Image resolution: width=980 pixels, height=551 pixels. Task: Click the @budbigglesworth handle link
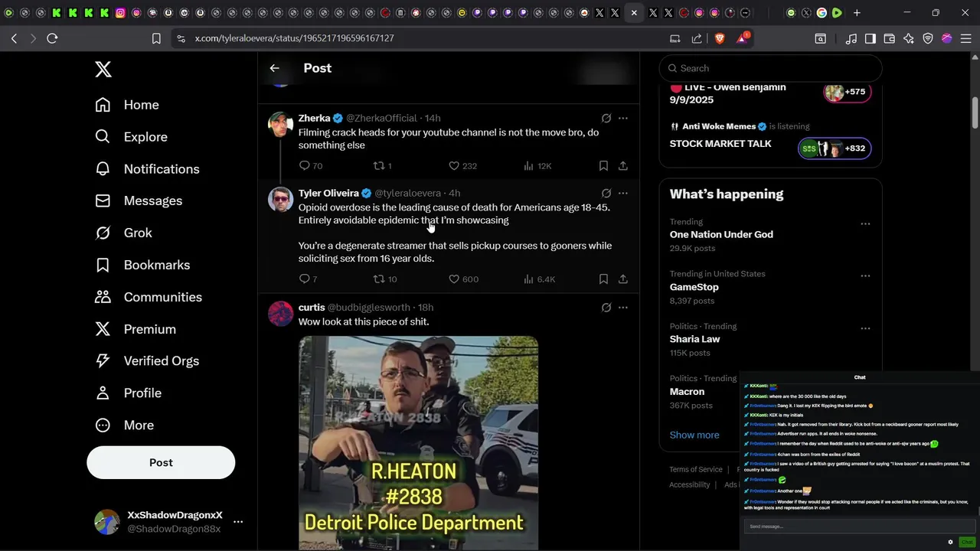tap(369, 307)
